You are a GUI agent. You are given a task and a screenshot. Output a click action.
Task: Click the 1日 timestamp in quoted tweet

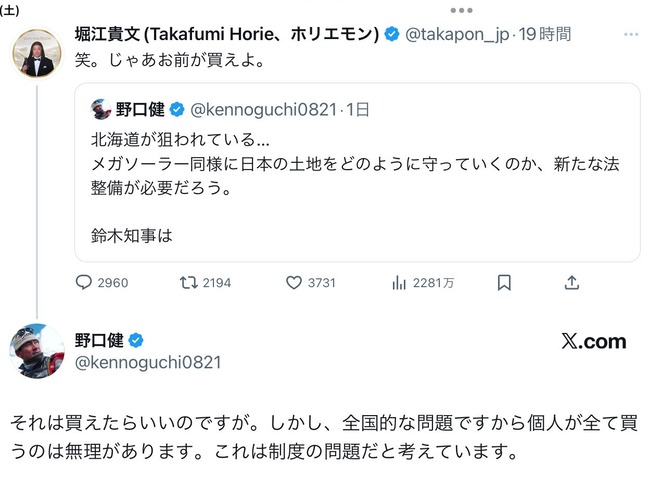356,109
